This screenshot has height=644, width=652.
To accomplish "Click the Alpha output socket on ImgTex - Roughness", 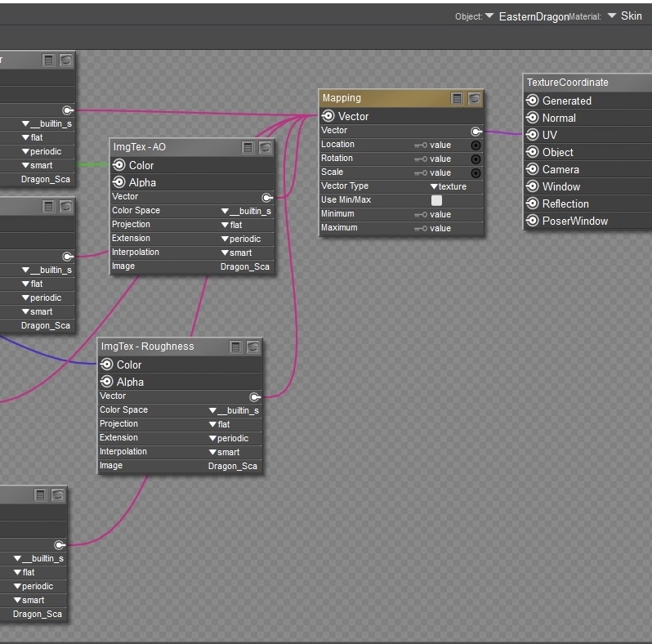I will tap(107, 382).
